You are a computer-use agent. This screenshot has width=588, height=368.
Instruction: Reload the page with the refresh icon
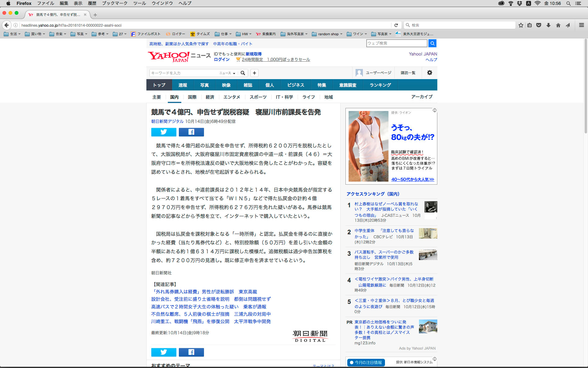396,25
